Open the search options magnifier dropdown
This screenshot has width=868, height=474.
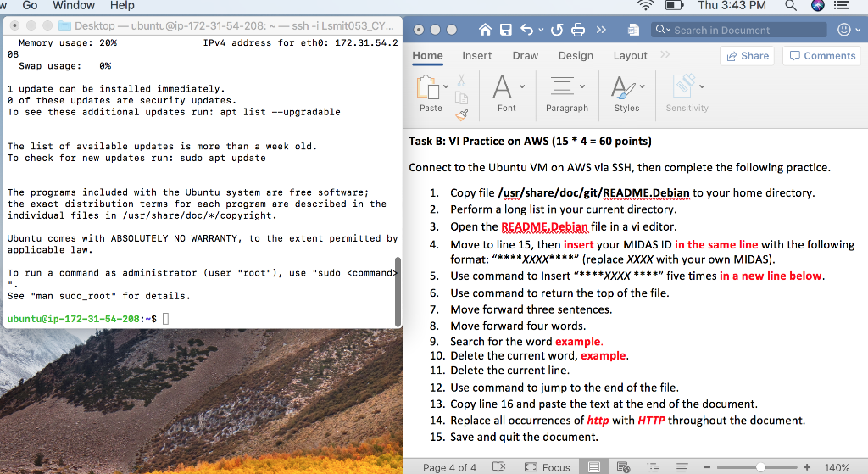coord(663,30)
